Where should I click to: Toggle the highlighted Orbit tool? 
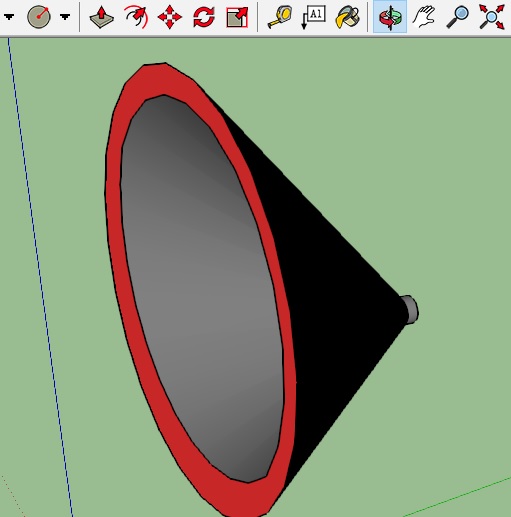click(390, 17)
